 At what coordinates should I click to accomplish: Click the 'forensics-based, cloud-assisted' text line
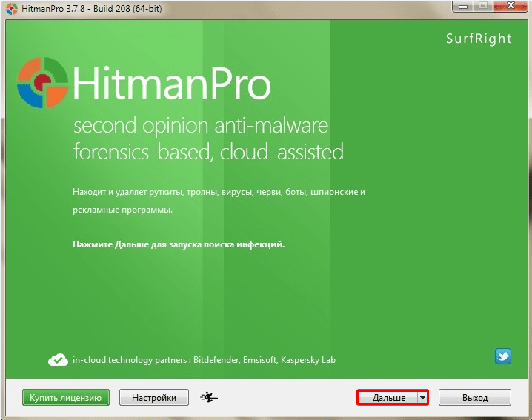click(207, 153)
